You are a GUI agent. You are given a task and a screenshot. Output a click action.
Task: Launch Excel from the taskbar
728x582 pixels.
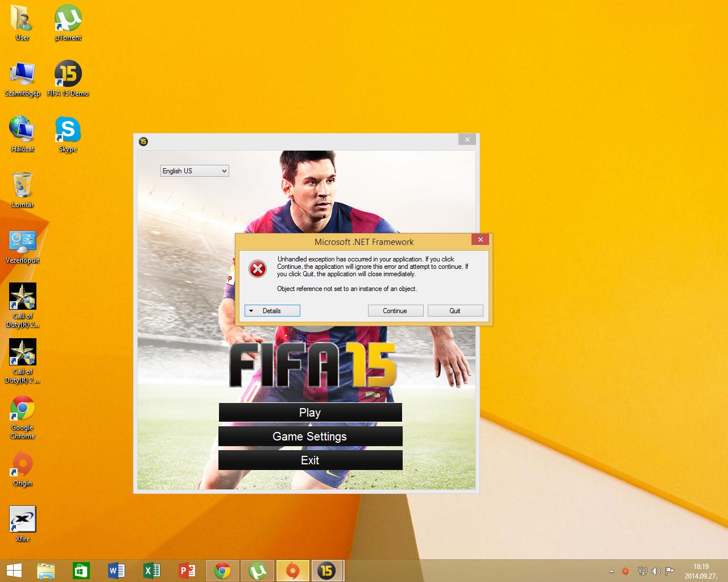[152, 571]
